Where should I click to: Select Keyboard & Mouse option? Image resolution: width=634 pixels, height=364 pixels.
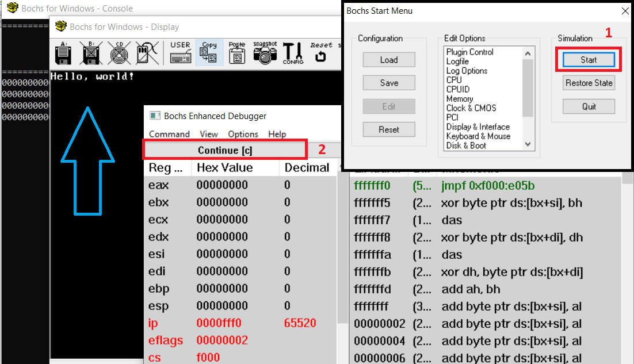(x=478, y=136)
